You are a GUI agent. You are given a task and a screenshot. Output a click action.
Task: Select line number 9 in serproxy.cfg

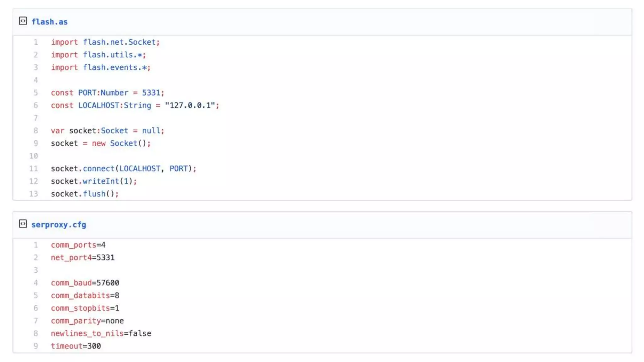pos(36,346)
